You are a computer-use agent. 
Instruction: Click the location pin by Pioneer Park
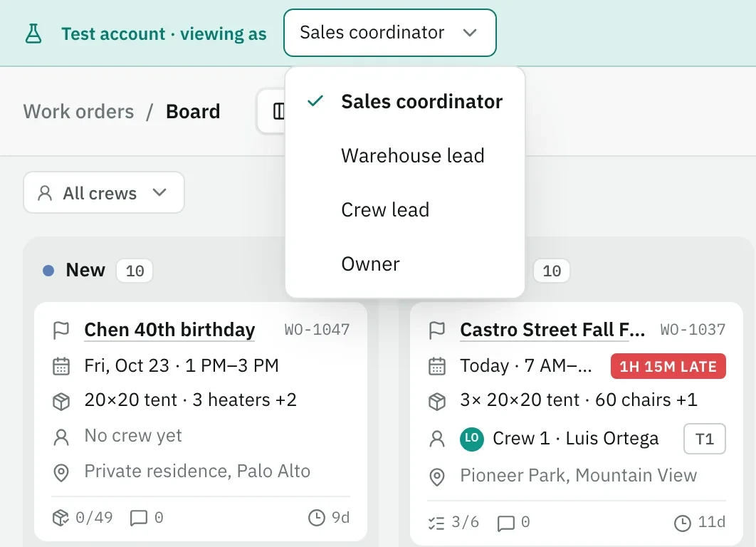(437, 477)
